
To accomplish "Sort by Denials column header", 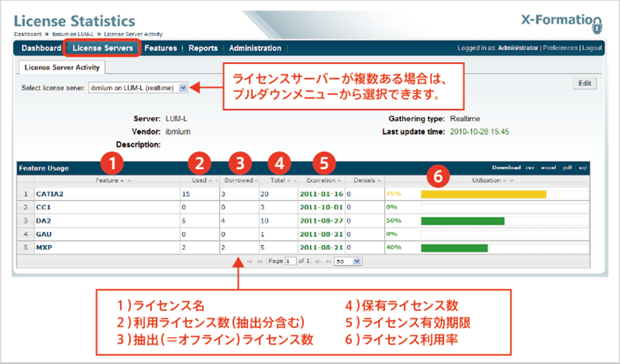I will (x=364, y=180).
